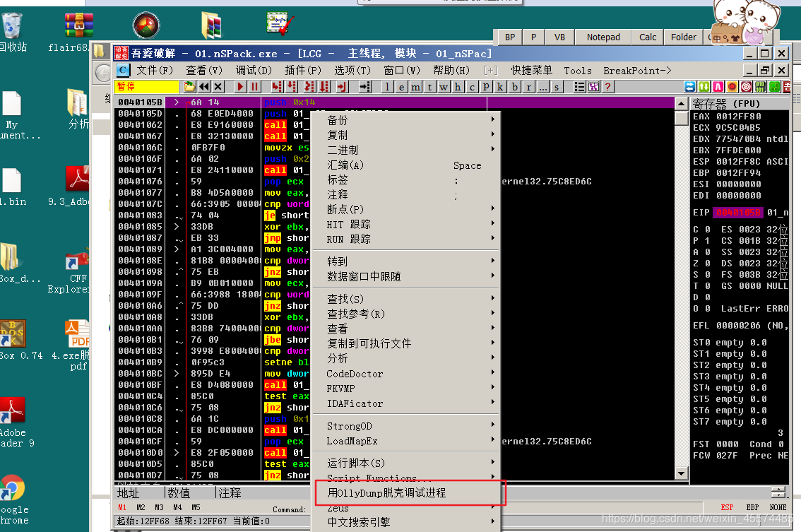Click the green window layout icon
This screenshot has width=801, height=532.
(774, 87)
